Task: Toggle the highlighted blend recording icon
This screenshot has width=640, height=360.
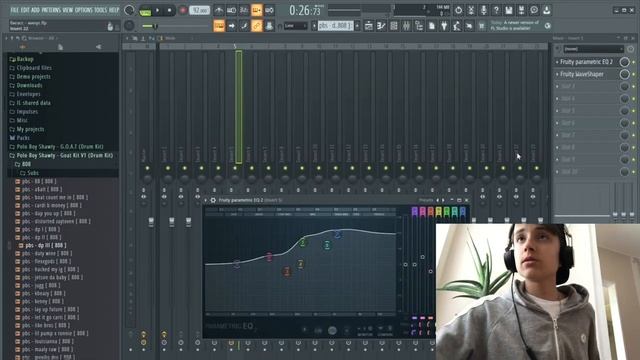Action: (257, 10)
